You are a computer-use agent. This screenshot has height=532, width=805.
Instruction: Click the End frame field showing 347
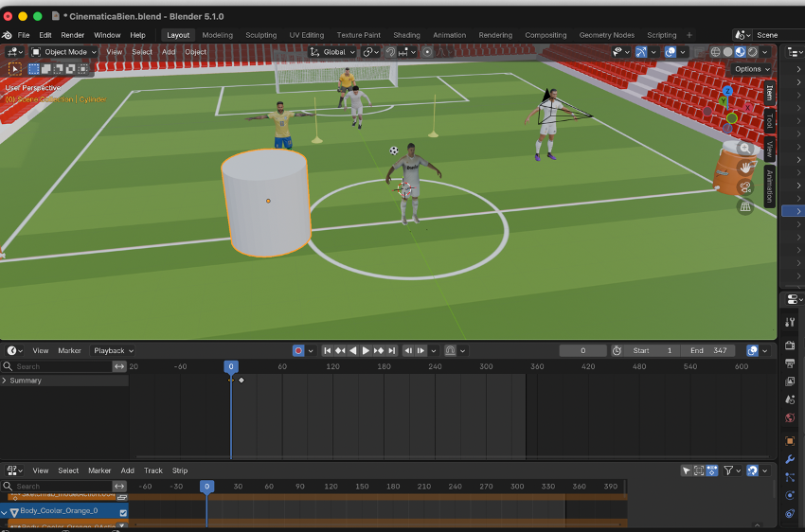point(709,350)
